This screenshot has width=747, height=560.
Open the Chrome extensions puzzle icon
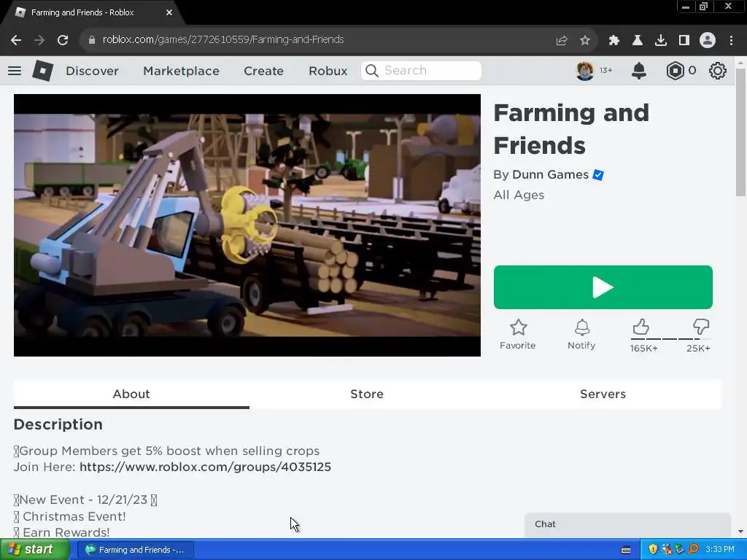[614, 41]
